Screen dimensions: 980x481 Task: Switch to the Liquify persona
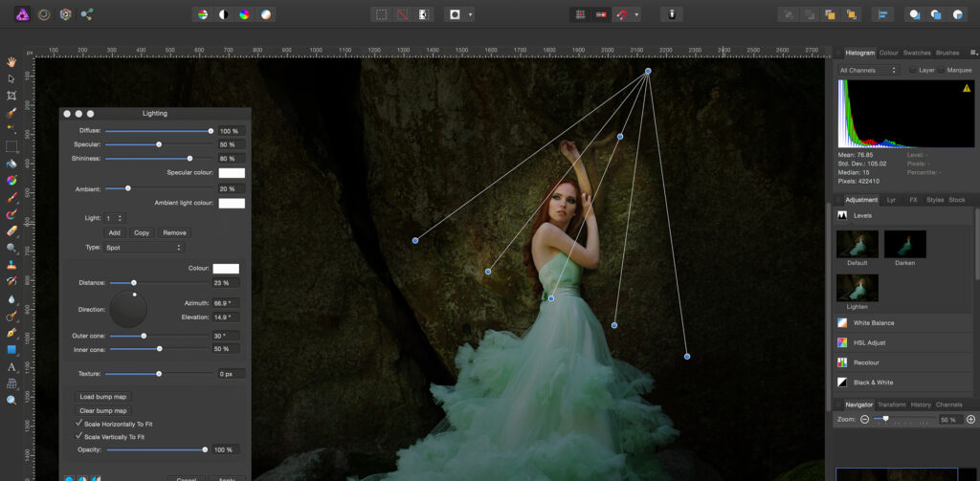[x=44, y=14]
